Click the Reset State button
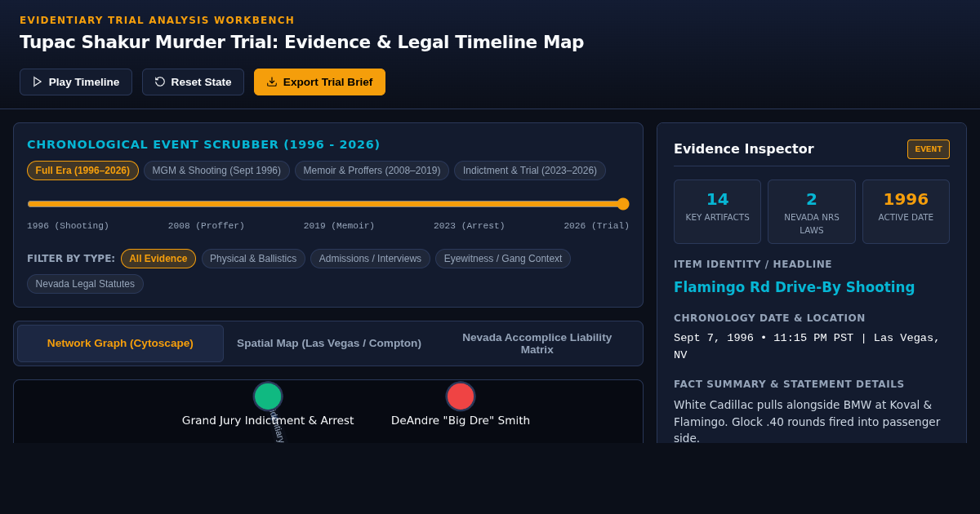The image size is (980, 514). (193, 82)
